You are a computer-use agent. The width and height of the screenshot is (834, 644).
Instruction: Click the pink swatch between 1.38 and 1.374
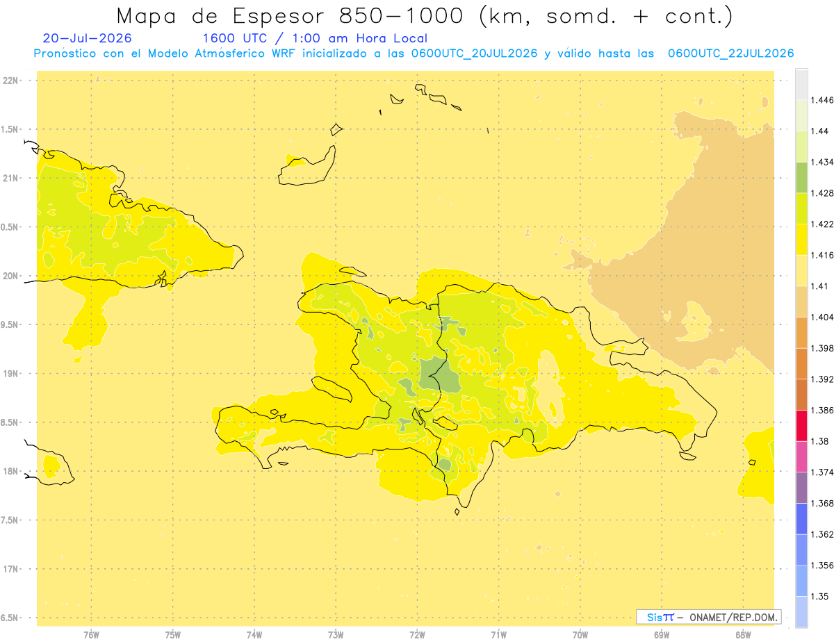click(801, 456)
